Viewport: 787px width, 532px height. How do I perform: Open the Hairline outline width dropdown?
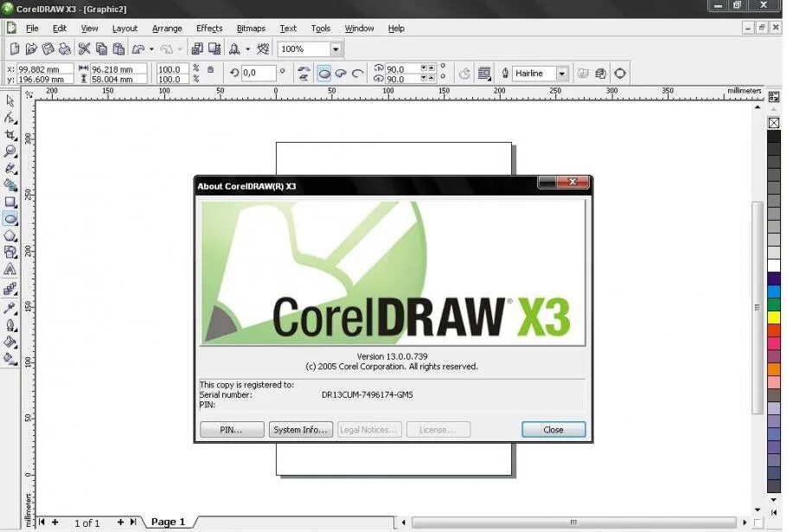(x=562, y=74)
